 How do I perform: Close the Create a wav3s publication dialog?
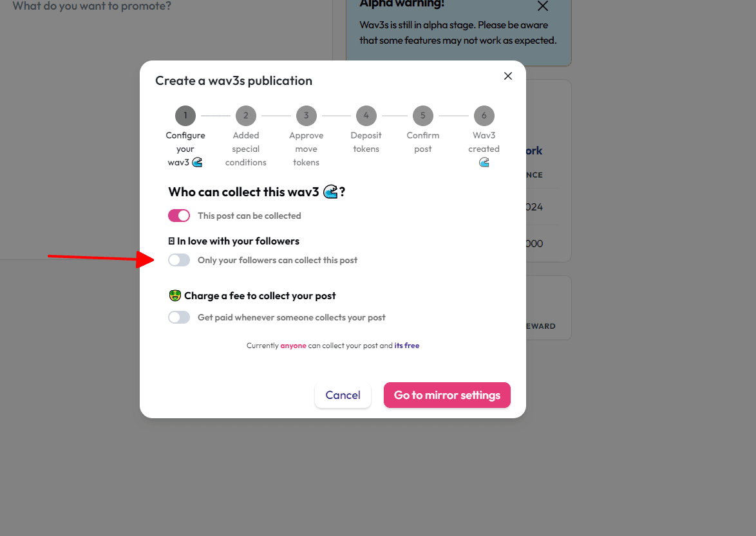pos(507,76)
